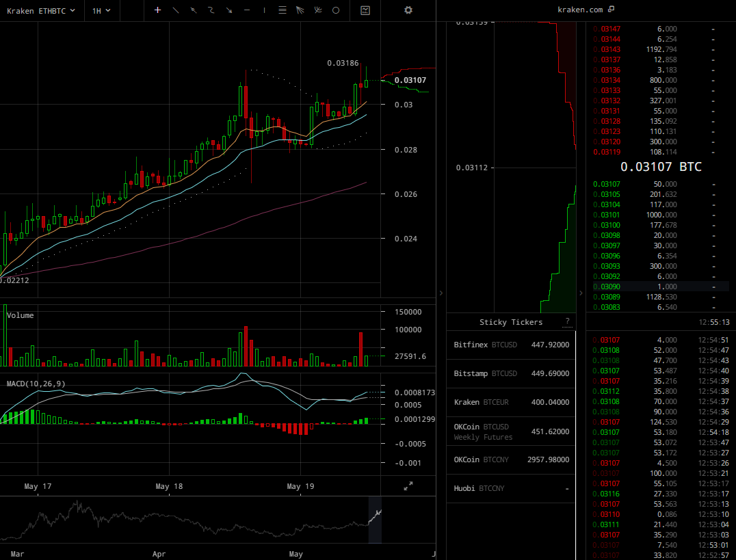Select the trend line drawing tool

pos(176,10)
